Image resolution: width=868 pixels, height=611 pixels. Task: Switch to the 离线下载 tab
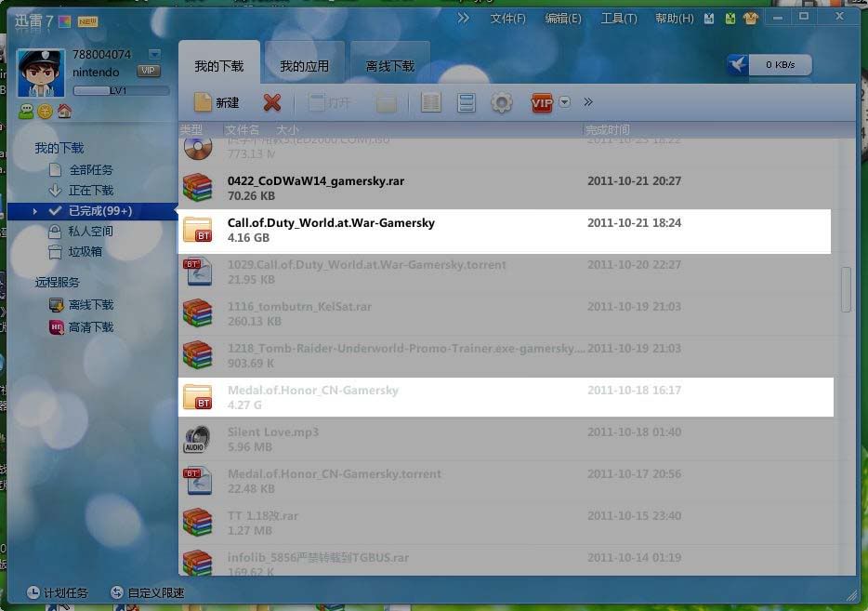click(390, 66)
